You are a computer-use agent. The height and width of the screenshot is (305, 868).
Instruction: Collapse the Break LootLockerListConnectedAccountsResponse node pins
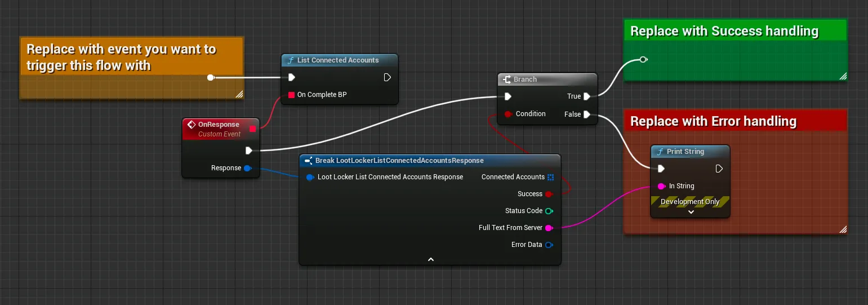tap(430, 259)
